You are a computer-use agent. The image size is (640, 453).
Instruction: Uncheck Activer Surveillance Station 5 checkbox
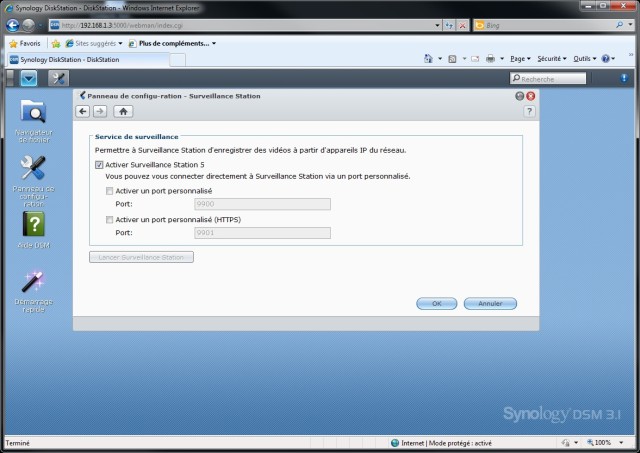pos(99,165)
